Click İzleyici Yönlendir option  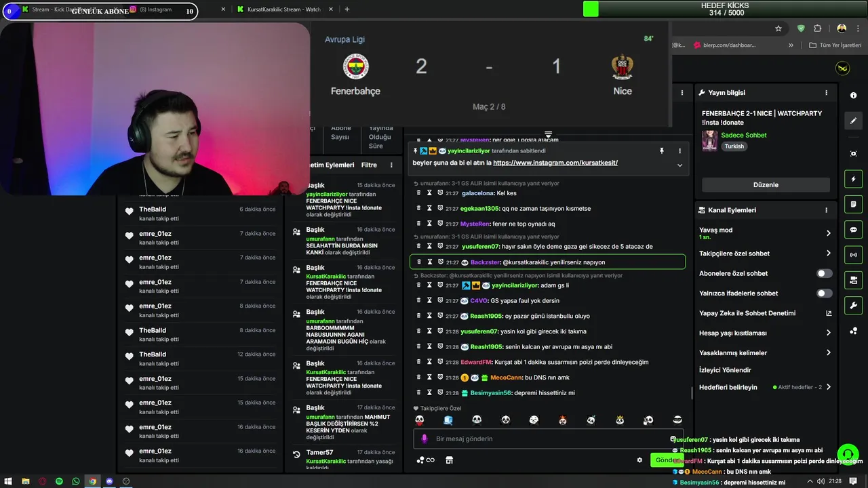[725, 370]
